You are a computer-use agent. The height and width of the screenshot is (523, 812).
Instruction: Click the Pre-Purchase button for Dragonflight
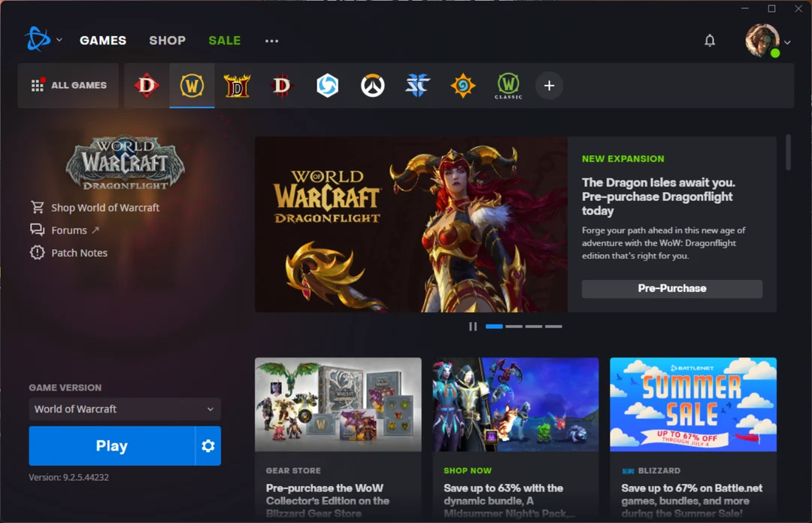click(x=671, y=288)
